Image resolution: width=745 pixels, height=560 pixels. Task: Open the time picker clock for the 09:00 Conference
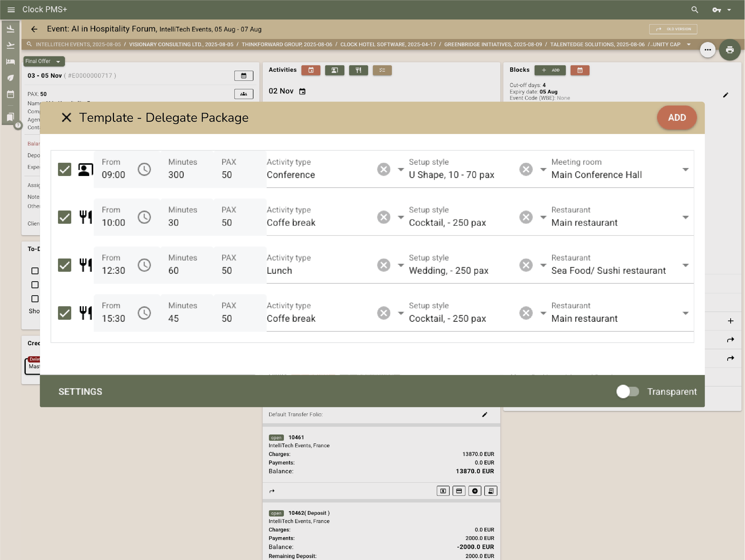[x=145, y=169]
